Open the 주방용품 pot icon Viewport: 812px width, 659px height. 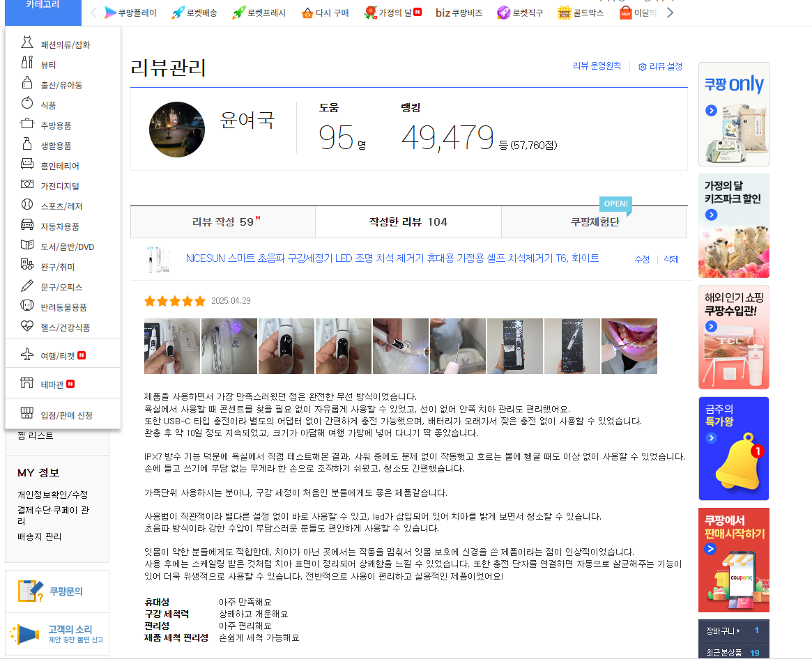coord(27,123)
